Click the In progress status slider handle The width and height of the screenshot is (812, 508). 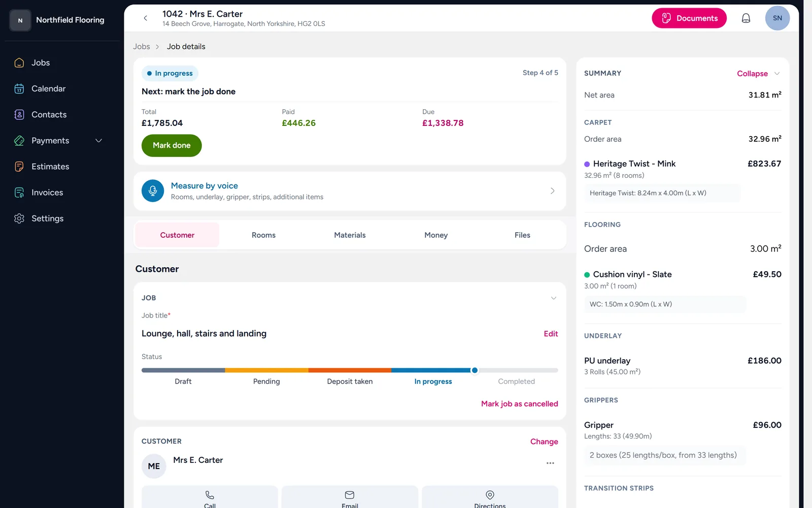[x=475, y=370]
